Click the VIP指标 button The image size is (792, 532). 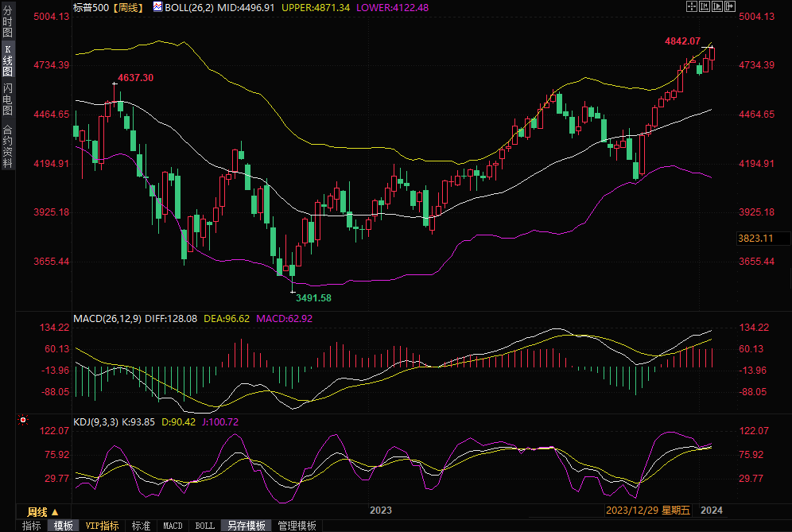click(103, 526)
